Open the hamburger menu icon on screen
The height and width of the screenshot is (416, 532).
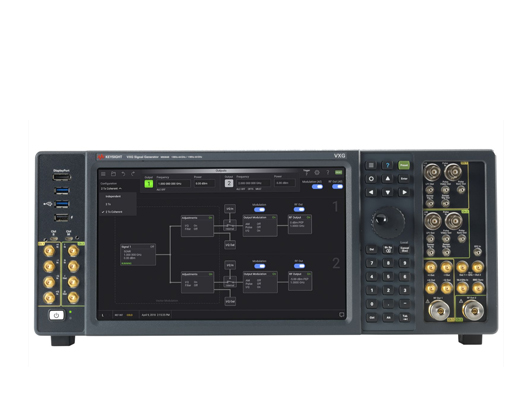pos(103,174)
